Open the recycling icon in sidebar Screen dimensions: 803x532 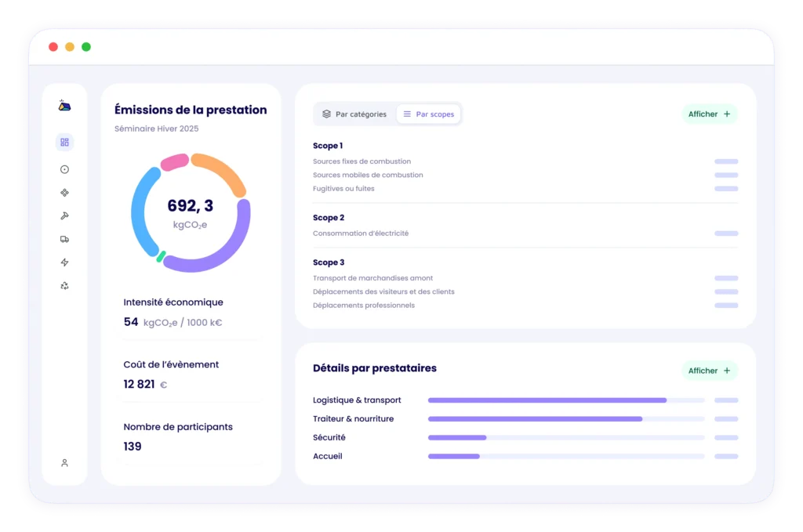(x=64, y=286)
